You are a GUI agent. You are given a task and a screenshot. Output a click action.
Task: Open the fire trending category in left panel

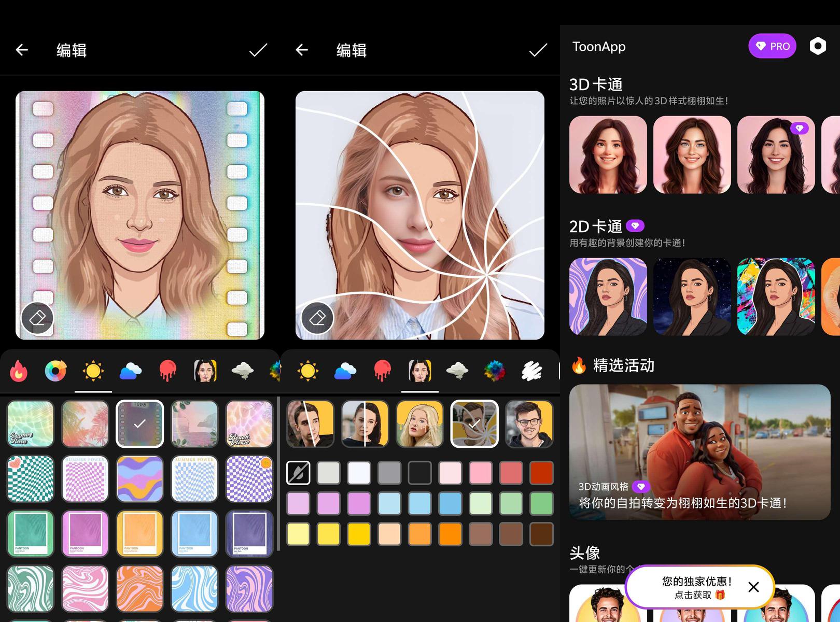point(18,371)
